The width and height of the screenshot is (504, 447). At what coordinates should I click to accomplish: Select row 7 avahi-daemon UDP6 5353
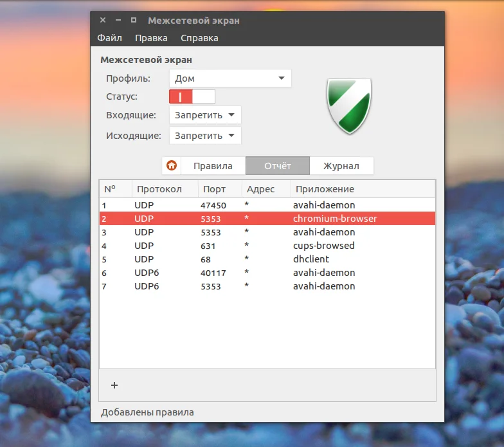[267, 286]
